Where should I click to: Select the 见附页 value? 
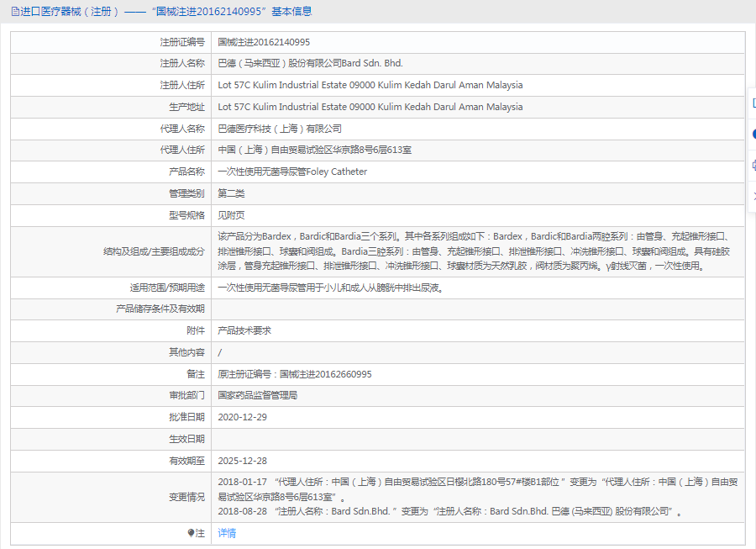[x=232, y=215]
